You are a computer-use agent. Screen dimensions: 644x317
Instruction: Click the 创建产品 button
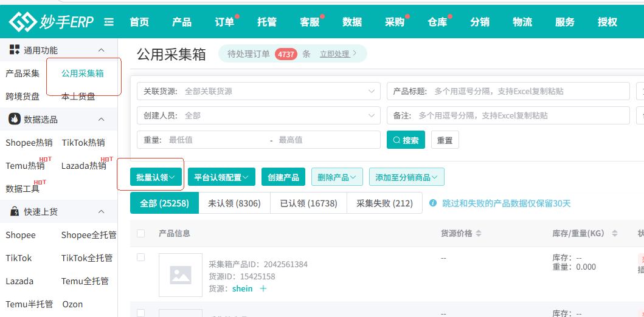coord(283,177)
